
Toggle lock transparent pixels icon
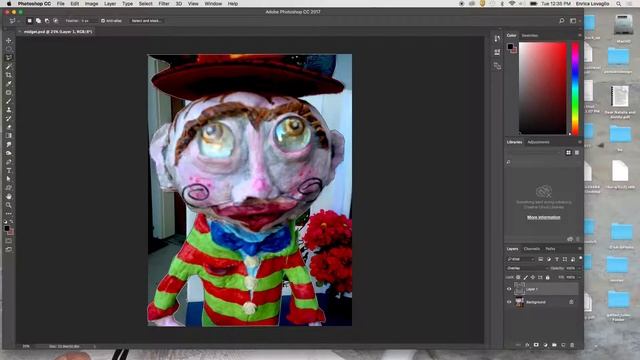(518, 278)
